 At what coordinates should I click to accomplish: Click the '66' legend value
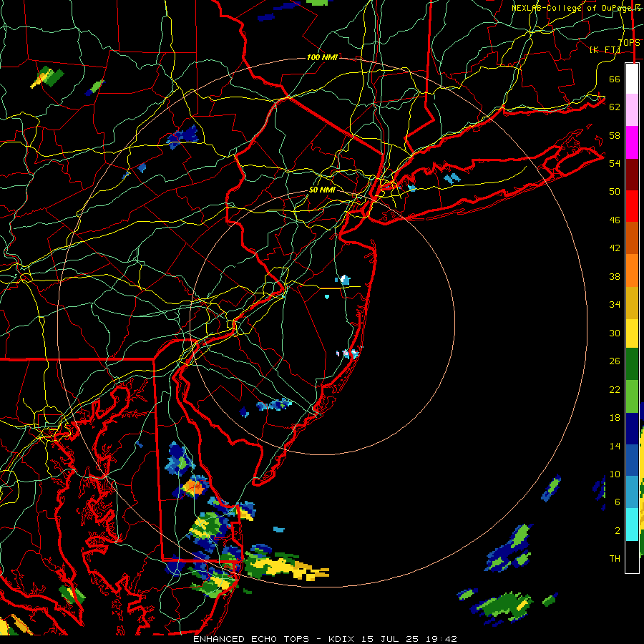click(x=615, y=79)
